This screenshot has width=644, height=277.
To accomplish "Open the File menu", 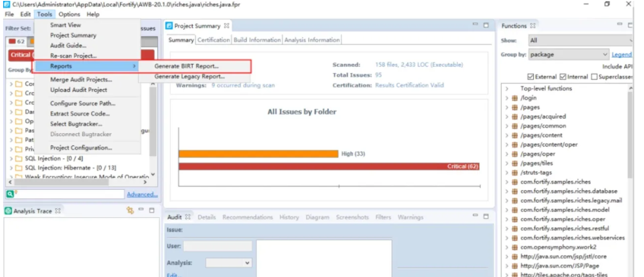I will point(9,14).
